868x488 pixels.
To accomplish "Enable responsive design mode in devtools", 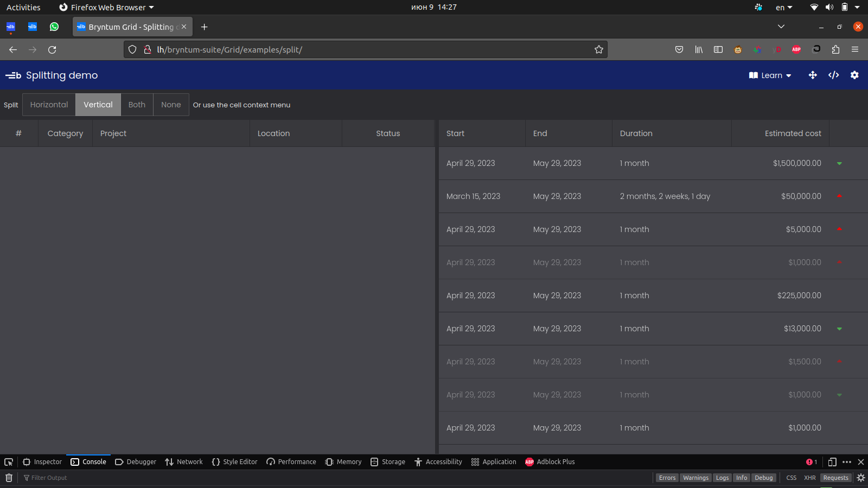I will click(832, 462).
